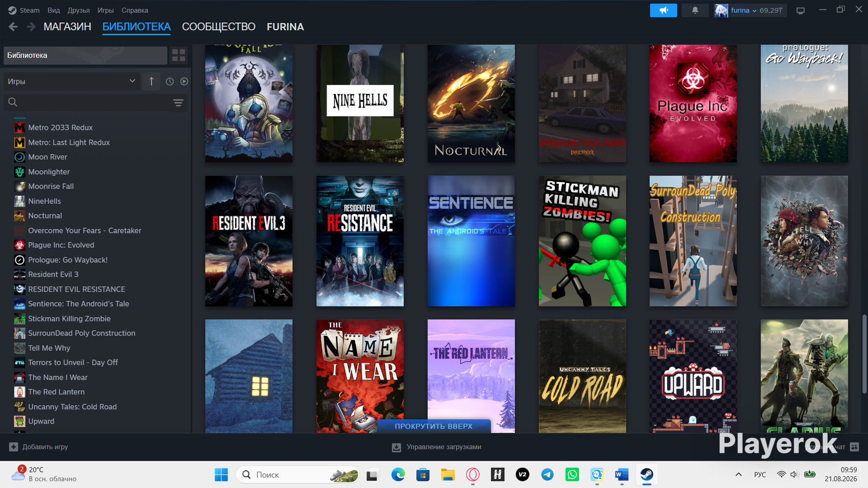Screen dimensions: 868x488
Task: Switch to the МАГАЗИН tab
Action: pyautogui.click(x=67, y=27)
